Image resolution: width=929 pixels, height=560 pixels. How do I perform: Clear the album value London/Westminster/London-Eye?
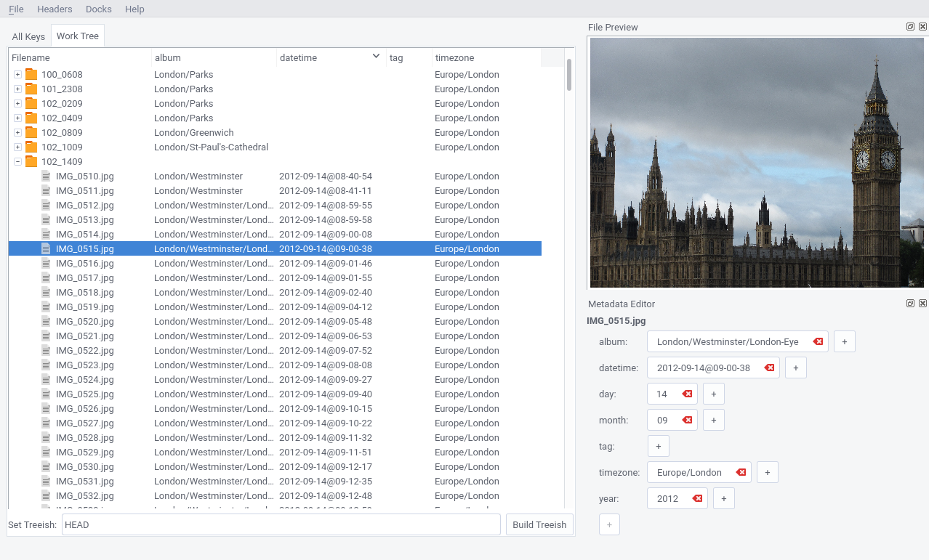(x=819, y=341)
